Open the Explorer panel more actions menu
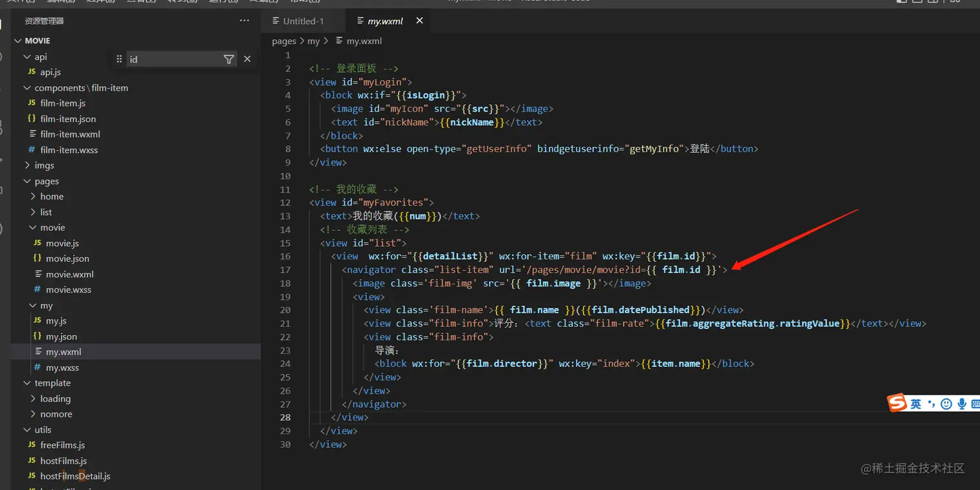 (x=244, y=21)
